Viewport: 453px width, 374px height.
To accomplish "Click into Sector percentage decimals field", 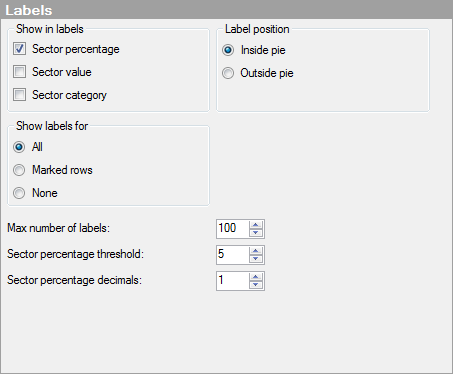I will pos(233,281).
